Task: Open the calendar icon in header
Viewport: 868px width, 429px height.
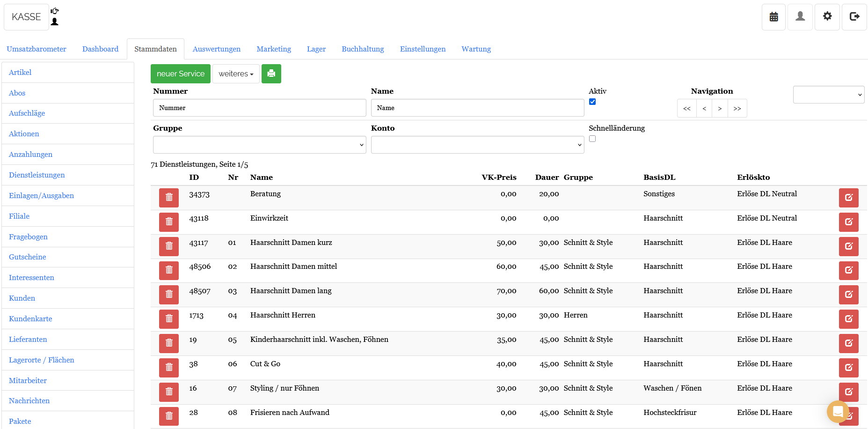Action: coord(773,17)
